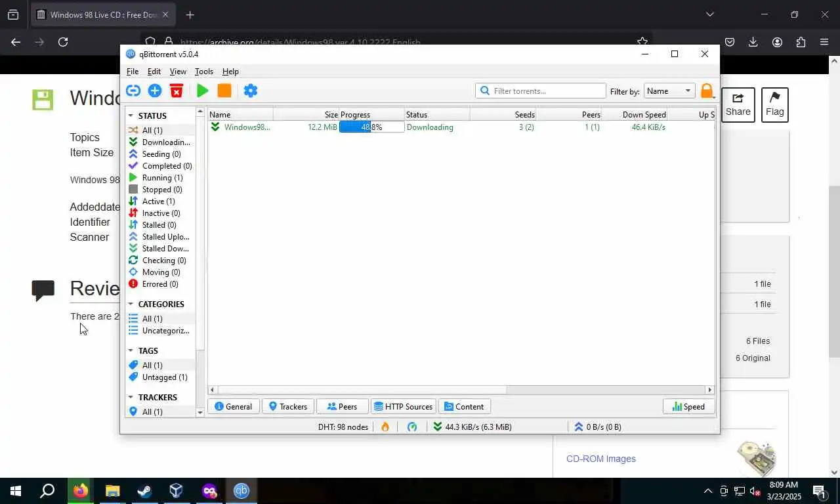Screen dimensions: 840x504
Task: Switch to the Peers tab
Action: [x=342, y=406]
